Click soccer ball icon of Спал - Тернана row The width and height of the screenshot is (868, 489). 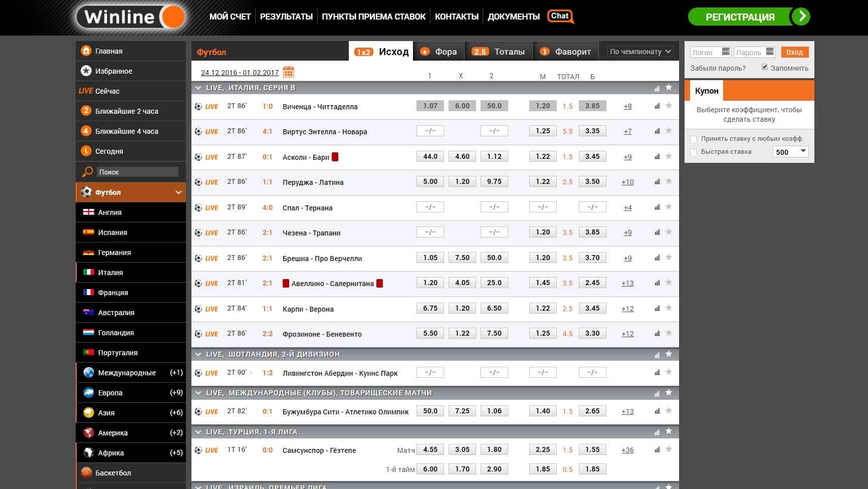tap(198, 207)
